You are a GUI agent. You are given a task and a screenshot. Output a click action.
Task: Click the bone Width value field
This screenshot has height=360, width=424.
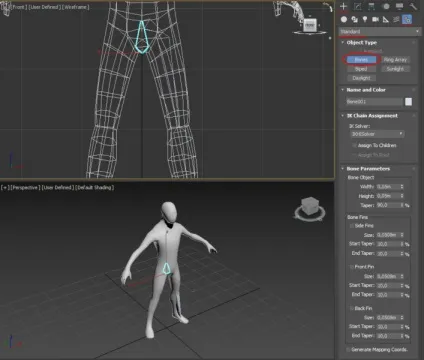(388, 187)
